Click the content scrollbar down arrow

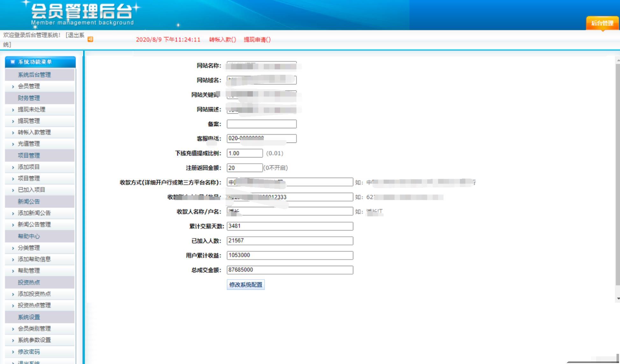pos(618,298)
